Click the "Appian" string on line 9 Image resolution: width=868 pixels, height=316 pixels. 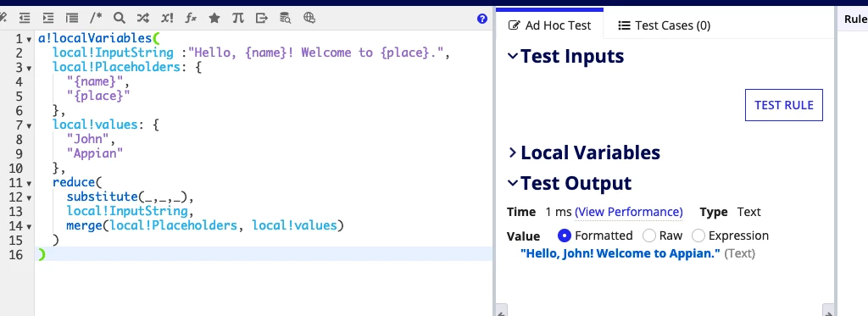point(95,154)
